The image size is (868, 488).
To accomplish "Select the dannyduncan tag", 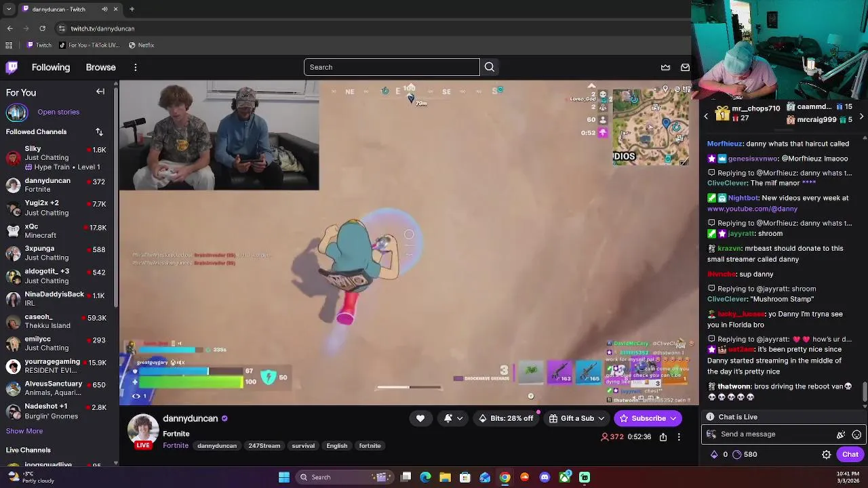I will (217, 445).
